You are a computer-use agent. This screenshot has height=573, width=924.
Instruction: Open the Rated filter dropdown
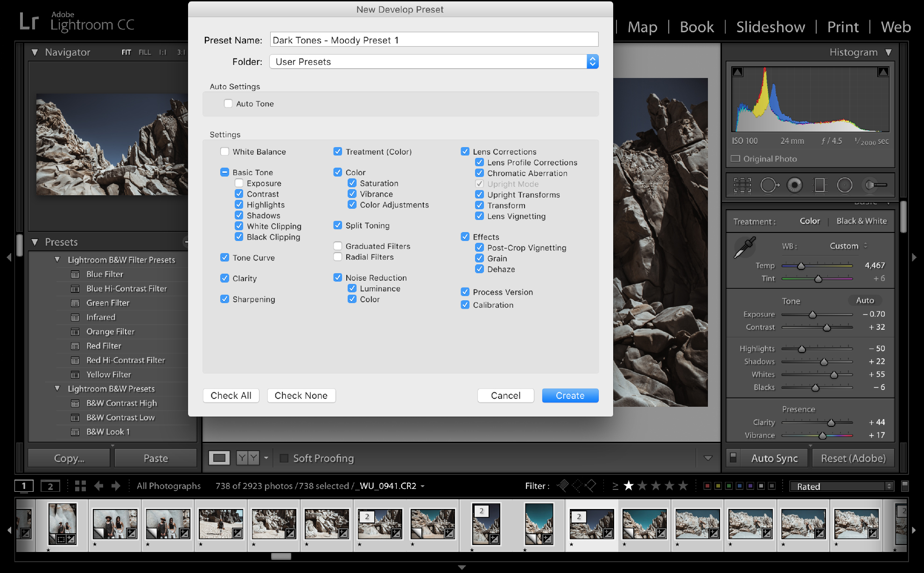point(841,487)
